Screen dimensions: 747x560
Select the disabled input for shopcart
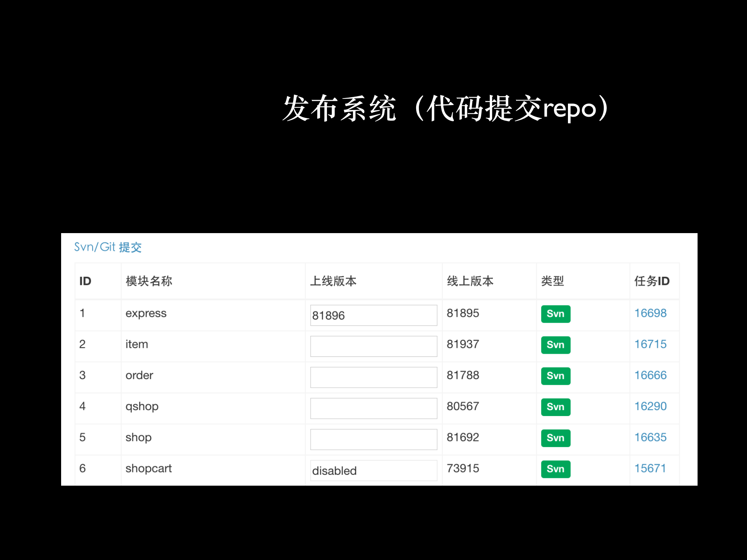click(373, 470)
